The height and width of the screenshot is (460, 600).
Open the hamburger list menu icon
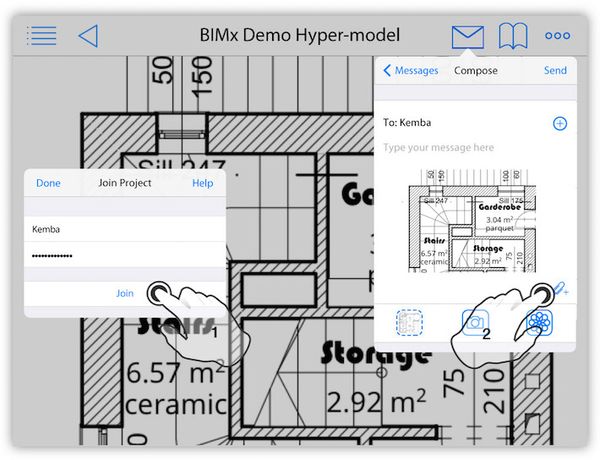pos(42,36)
